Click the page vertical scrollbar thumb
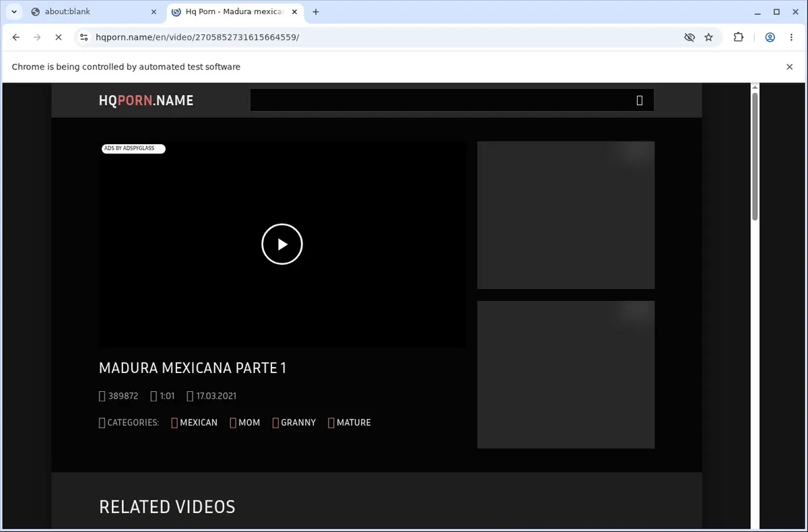808x532 pixels. tap(755, 156)
